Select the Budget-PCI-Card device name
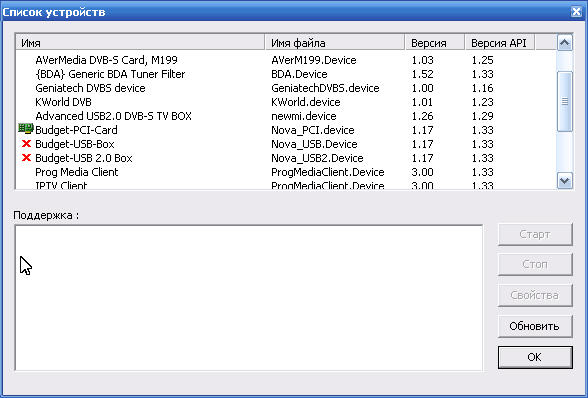This screenshot has width=588, height=398. (x=76, y=130)
